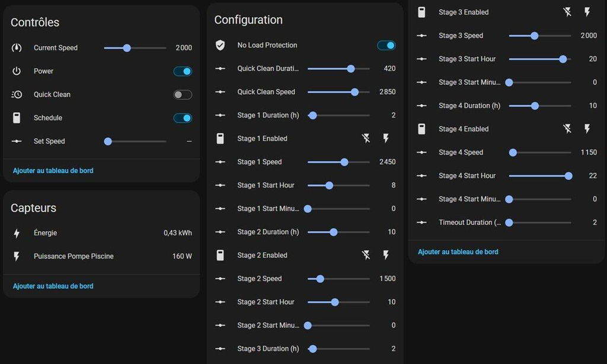Open the Puissance Pompe Piscine 160 W value

(182, 256)
